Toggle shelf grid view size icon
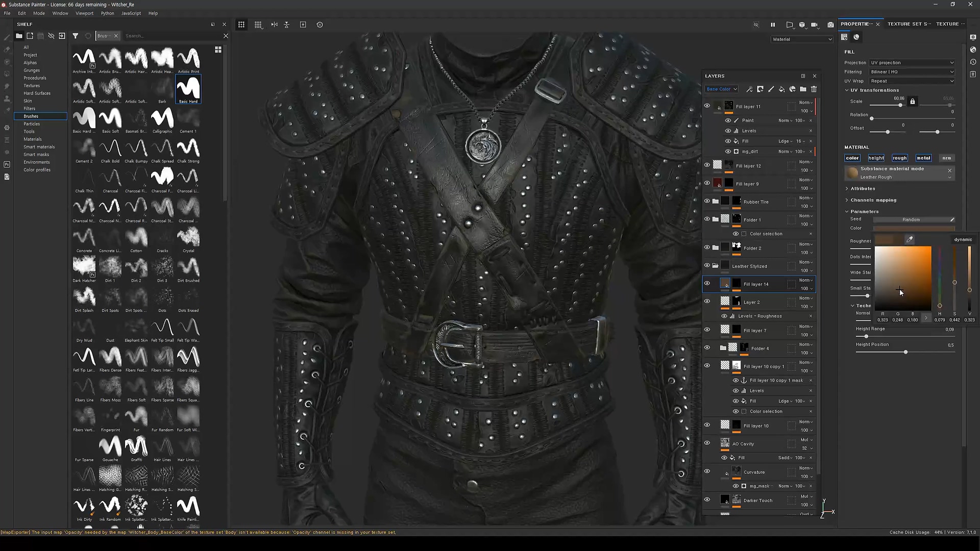The height and width of the screenshot is (551, 980). 218,49
